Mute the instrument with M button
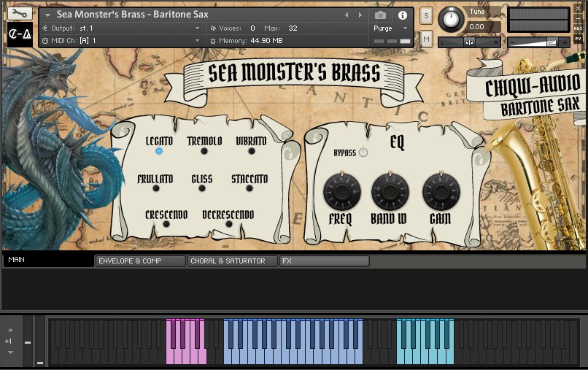The image size is (588, 370). coord(426,38)
